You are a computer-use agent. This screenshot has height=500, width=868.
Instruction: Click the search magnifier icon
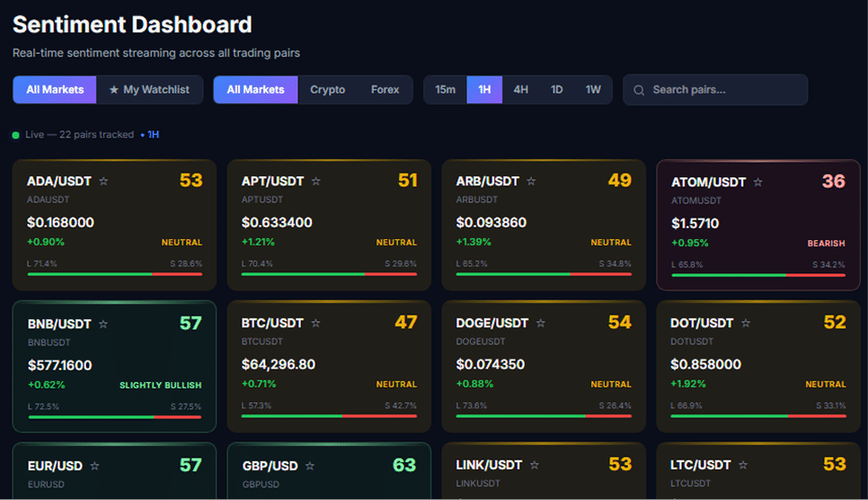pyautogui.click(x=639, y=90)
